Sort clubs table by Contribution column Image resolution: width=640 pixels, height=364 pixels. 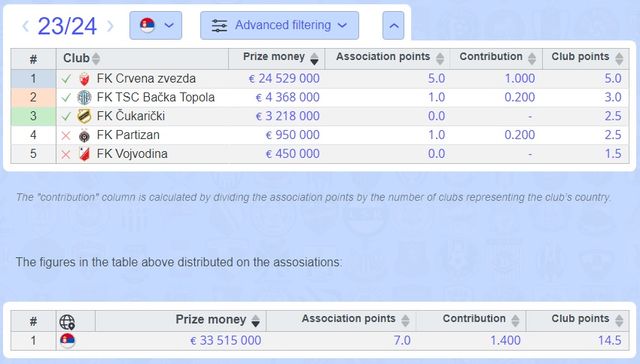point(496,58)
